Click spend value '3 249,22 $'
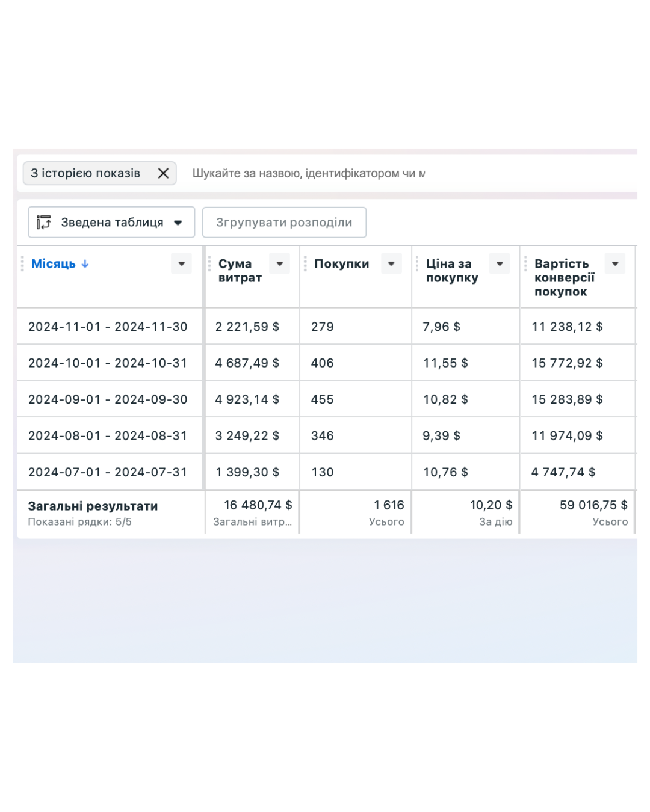Screen dimensions: 650x812 click(247, 436)
